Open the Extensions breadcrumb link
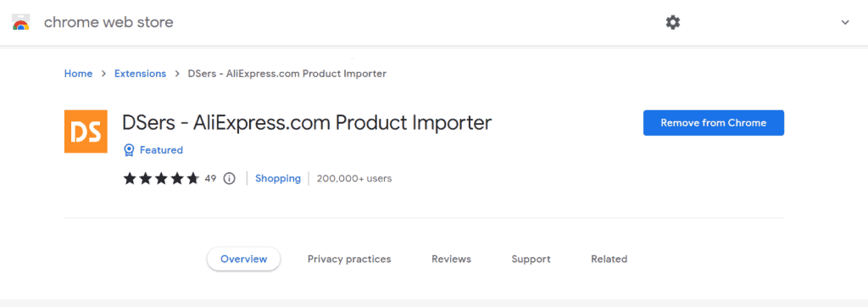The image size is (868, 307). pyautogui.click(x=140, y=74)
